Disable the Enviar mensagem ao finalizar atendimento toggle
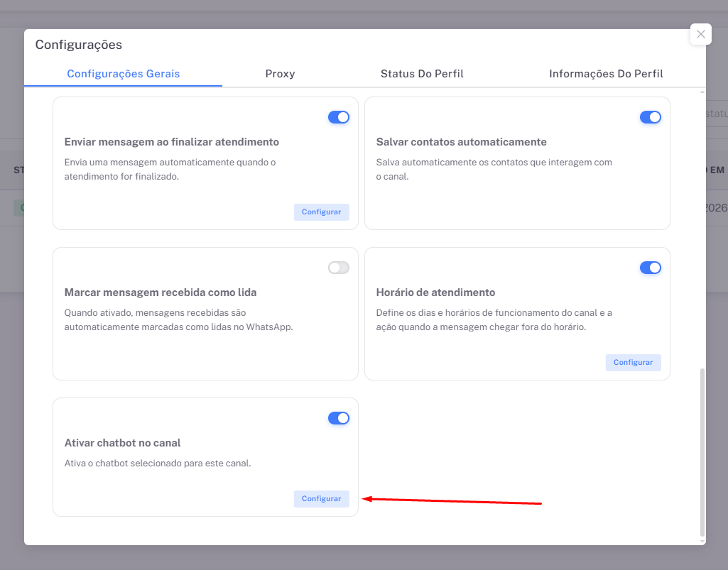This screenshot has height=570, width=728. pos(338,117)
